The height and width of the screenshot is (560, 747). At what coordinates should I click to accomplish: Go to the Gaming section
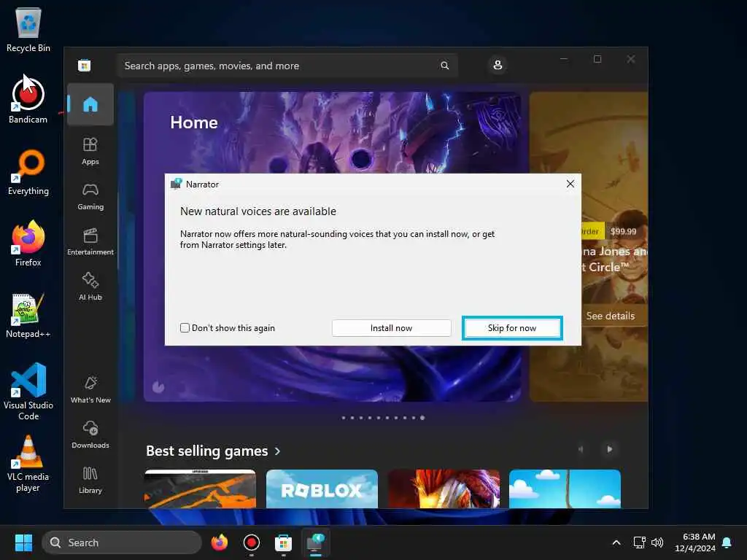[90, 196]
